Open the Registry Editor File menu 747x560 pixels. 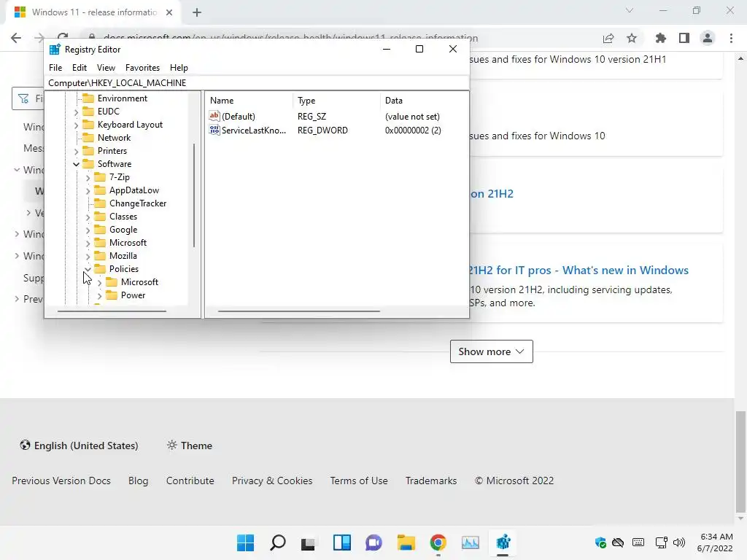click(x=55, y=68)
